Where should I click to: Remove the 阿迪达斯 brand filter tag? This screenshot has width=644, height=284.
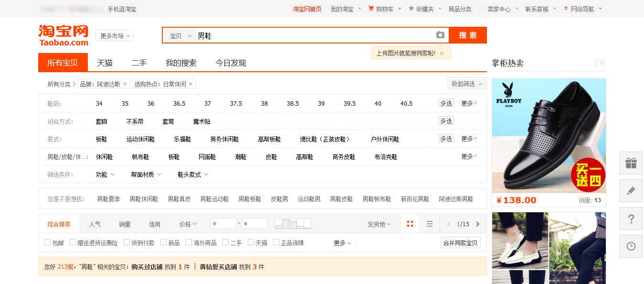point(125,84)
